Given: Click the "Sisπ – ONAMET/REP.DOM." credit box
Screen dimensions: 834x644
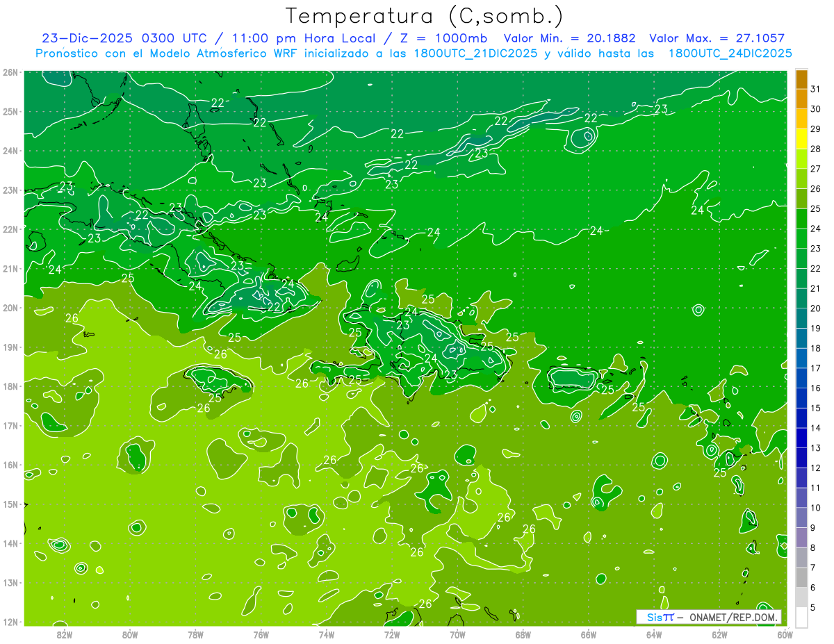Looking at the screenshot, I should point(709,617).
